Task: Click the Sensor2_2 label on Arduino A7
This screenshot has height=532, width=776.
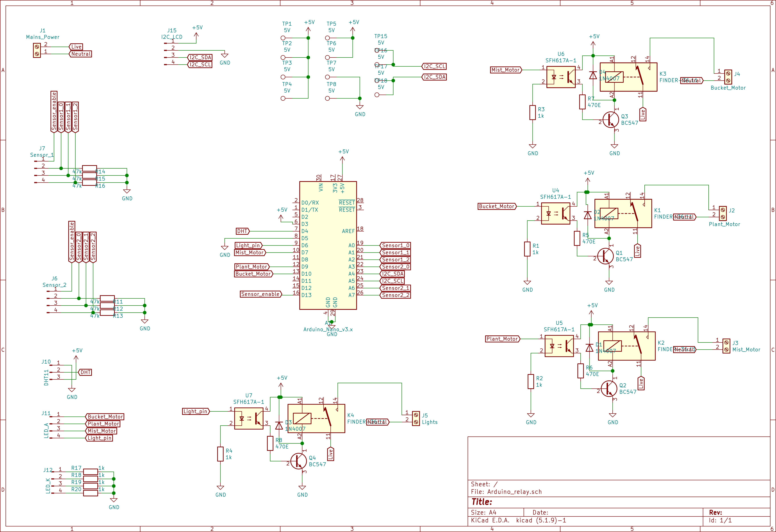Action: [x=395, y=295]
